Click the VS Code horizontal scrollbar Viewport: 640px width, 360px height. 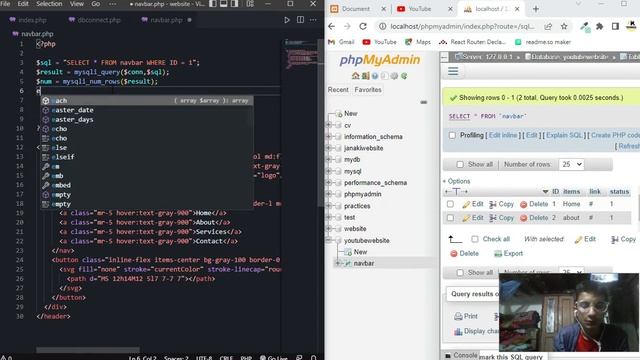click(x=87, y=350)
